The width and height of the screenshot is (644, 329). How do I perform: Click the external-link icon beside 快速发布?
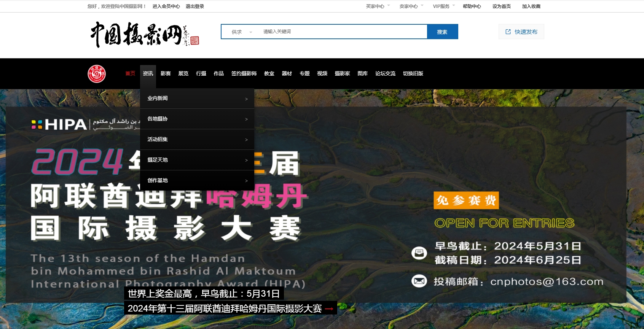point(508,32)
